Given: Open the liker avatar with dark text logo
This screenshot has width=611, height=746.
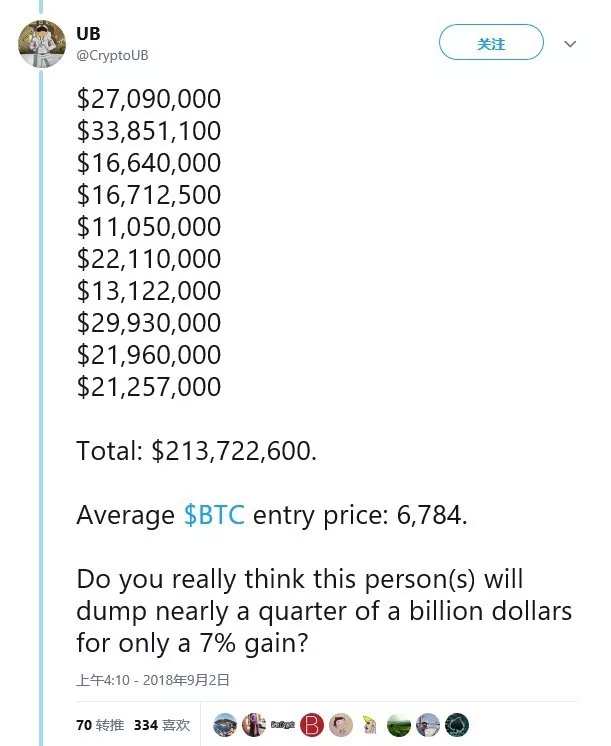Looking at the screenshot, I should point(283,725).
